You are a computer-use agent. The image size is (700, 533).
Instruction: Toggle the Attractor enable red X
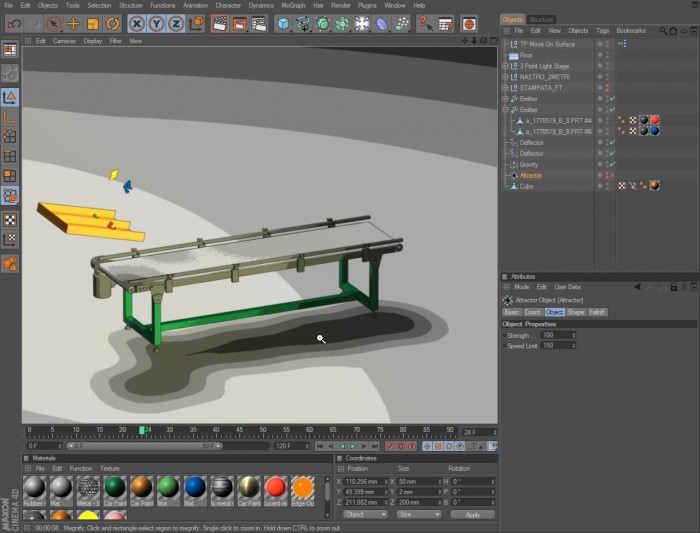click(612, 175)
